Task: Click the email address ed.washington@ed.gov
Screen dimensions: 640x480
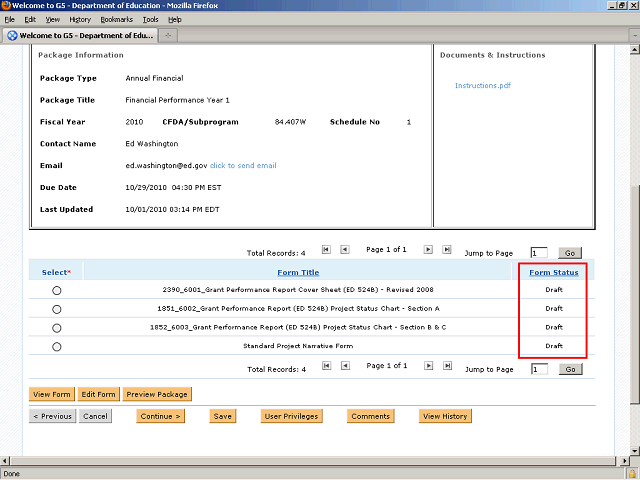Action: click(x=167, y=165)
